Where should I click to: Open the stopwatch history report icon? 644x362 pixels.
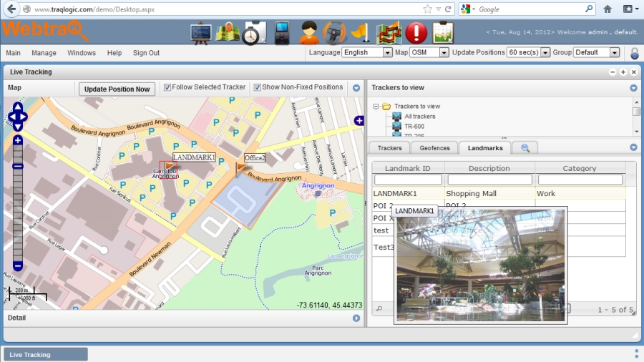254,33
